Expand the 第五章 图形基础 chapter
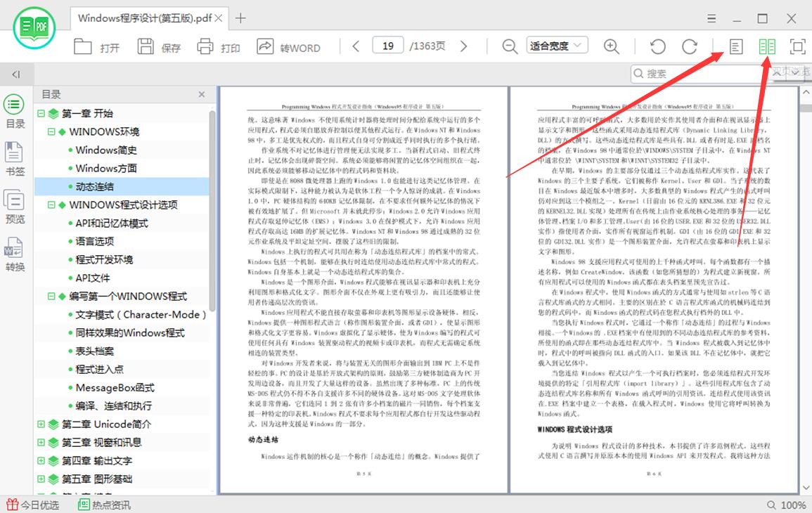812x513 pixels. pyautogui.click(x=41, y=479)
